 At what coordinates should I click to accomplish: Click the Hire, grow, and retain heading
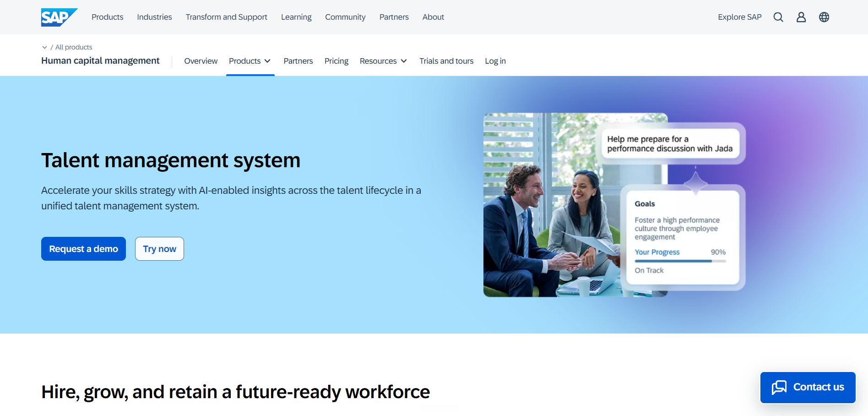[x=236, y=392]
